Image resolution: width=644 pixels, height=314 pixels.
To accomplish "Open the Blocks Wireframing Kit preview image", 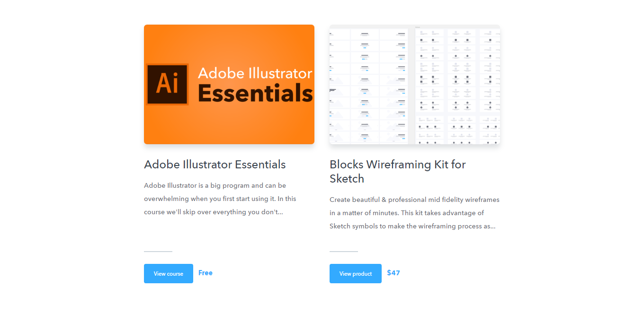I will [x=415, y=84].
